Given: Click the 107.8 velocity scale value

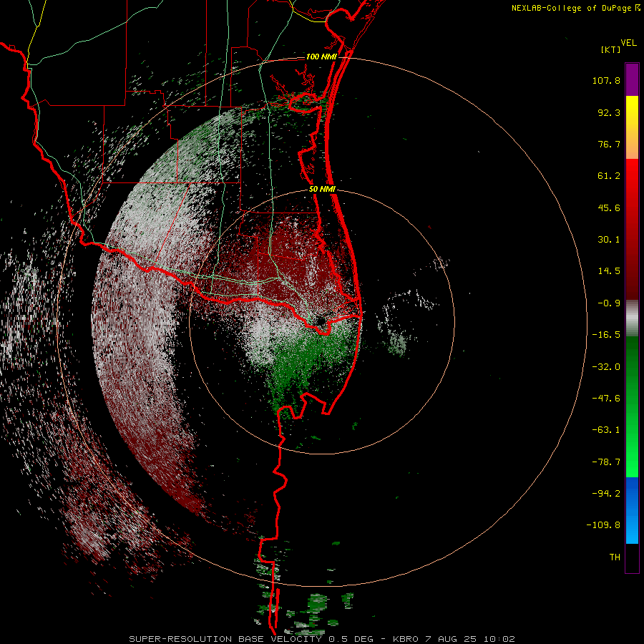Looking at the screenshot, I should [x=606, y=80].
